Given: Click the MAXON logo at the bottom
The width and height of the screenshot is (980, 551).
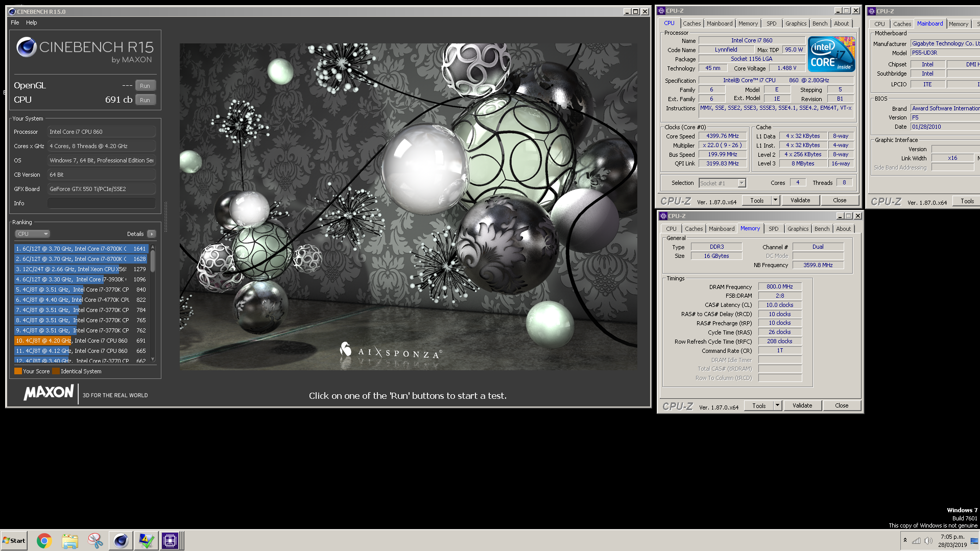Looking at the screenshot, I should 49,393.
